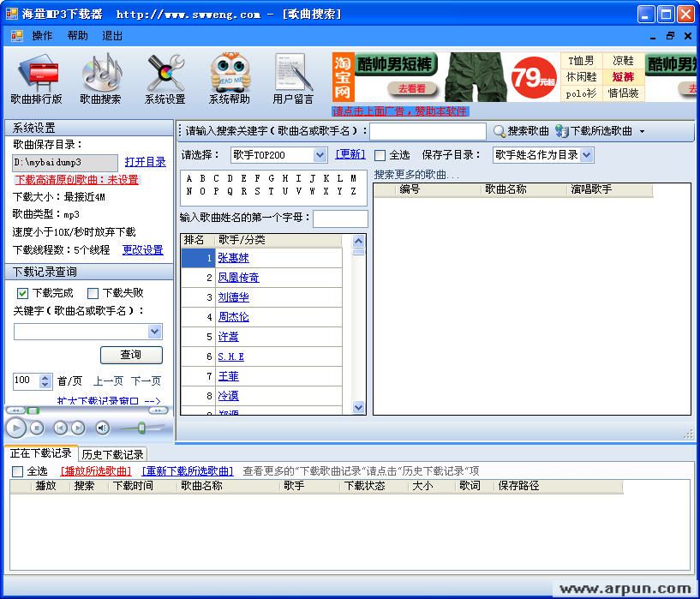Switch to the 正在下载记录 tab

[x=40, y=453]
